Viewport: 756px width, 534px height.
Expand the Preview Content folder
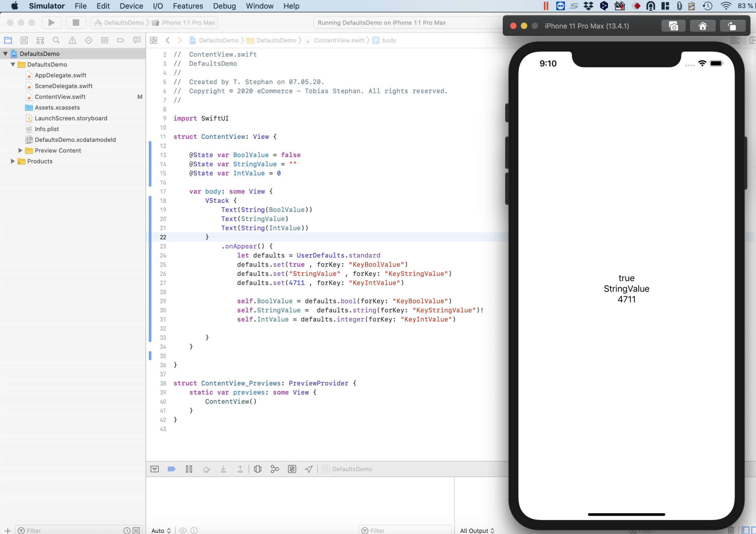20,150
